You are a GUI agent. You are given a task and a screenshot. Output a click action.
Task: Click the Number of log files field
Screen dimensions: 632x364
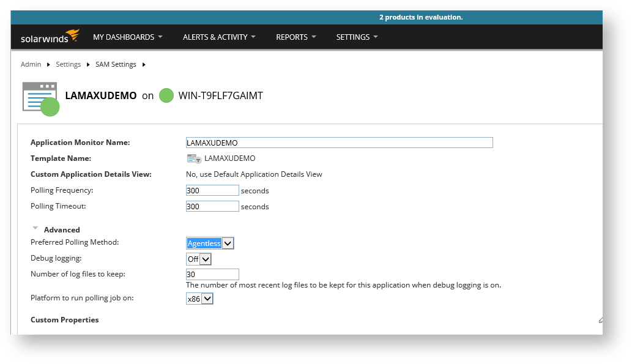[212, 275]
